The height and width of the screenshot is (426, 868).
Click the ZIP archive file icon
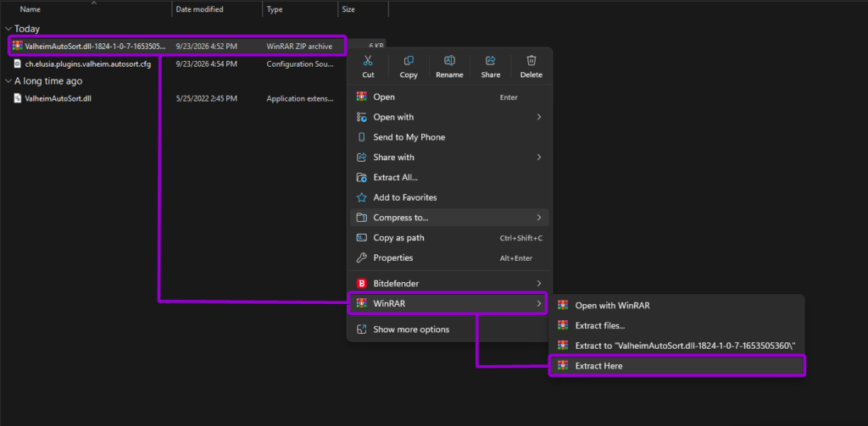point(18,47)
